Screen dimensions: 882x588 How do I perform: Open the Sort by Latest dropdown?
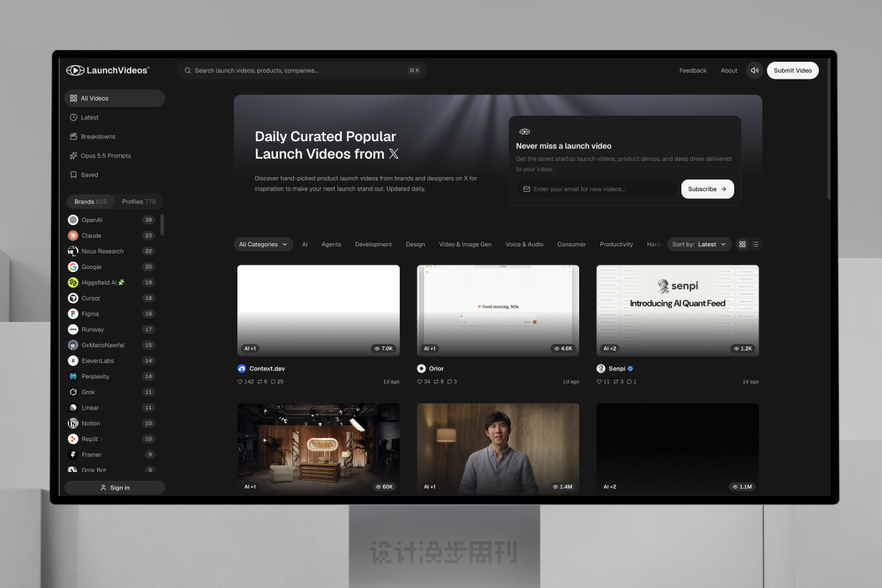(700, 244)
